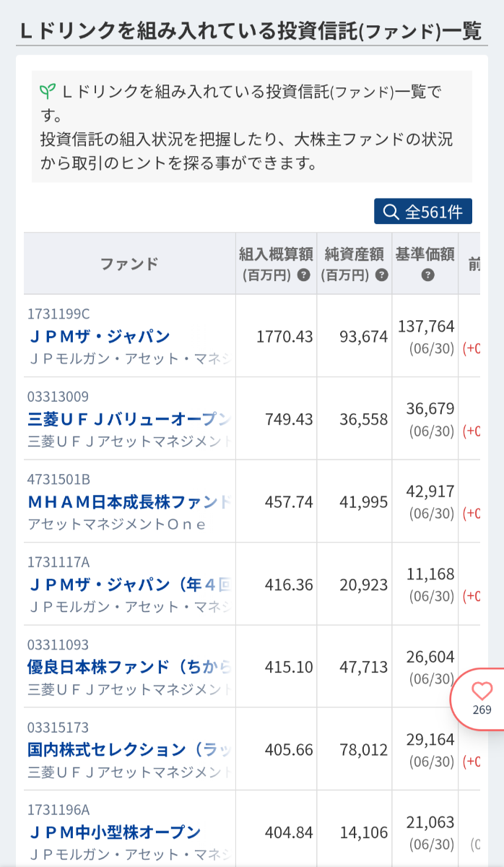Viewport: 504px width, 867px height.
Task: Open 国内株式セレクション fund link
Action: (x=129, y=749)
